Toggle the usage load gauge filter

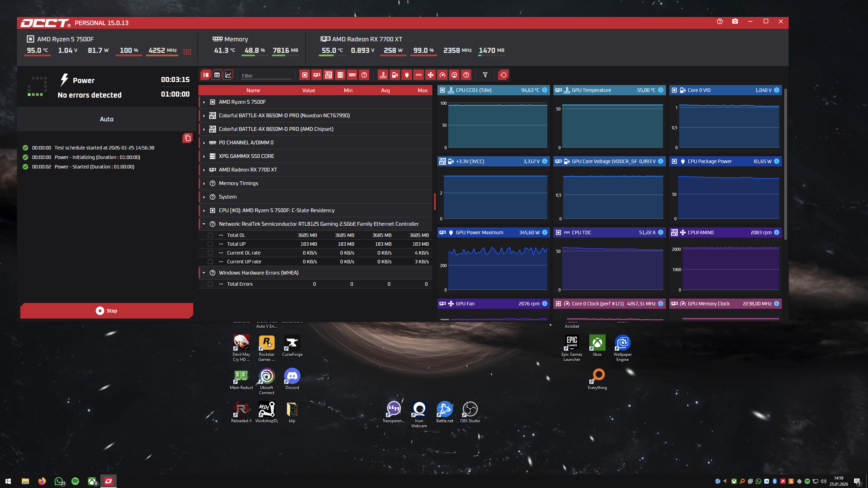point(454,75)
